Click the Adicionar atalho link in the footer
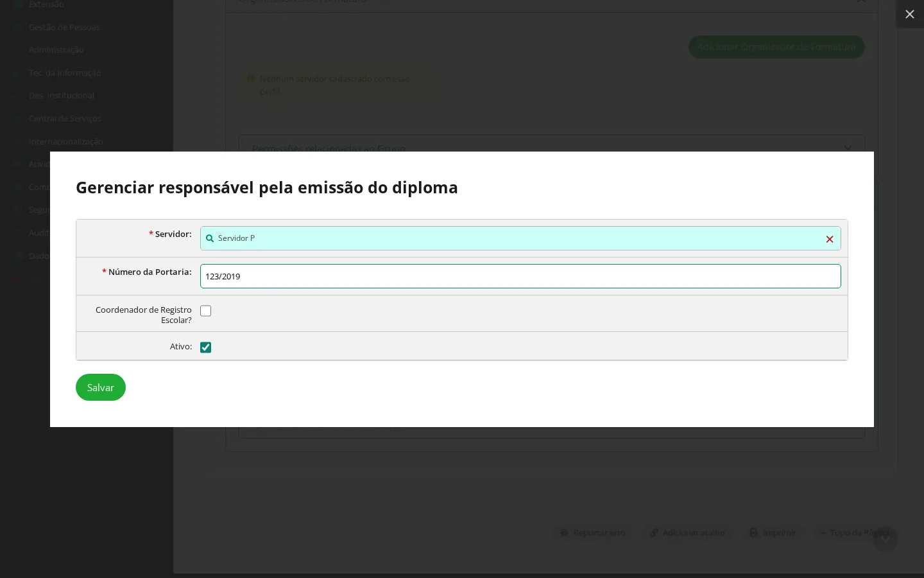The width and height of the screenshot is (924, 578). [687, 533]
